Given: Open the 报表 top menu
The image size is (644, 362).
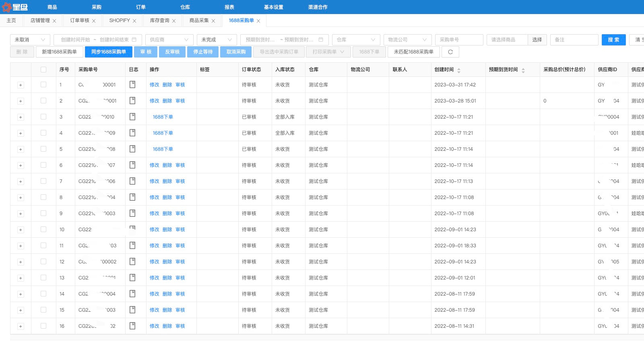Looking at the screenshot, I should [x=229, y=7].
